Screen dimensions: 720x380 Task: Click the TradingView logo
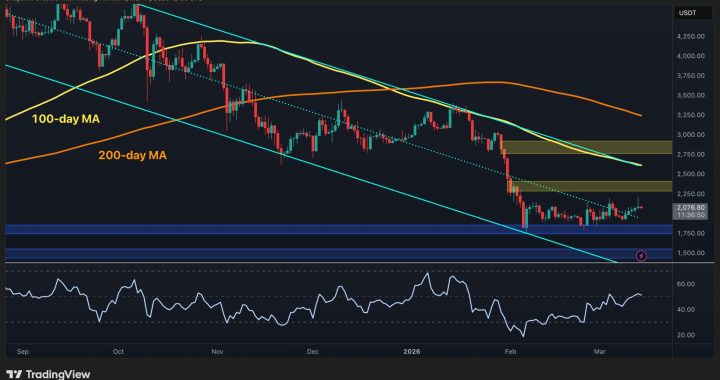(48, 374)
